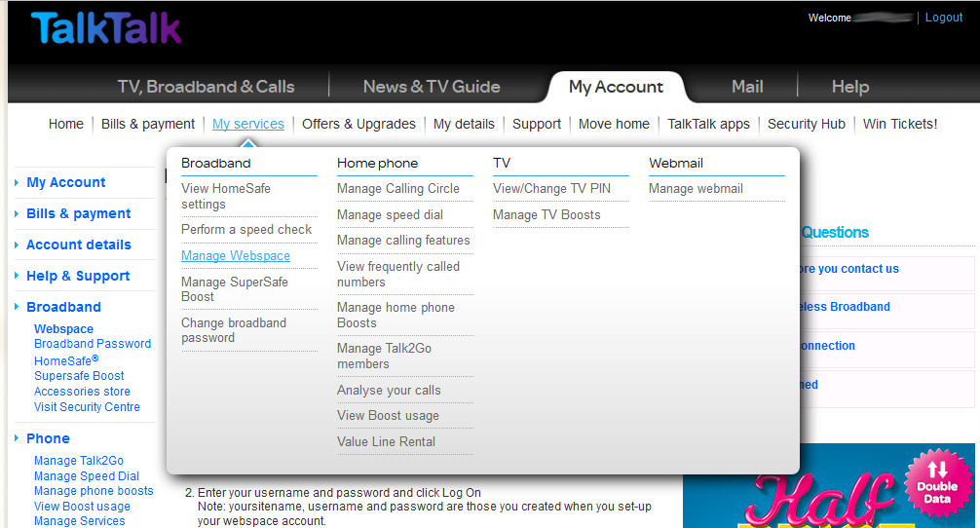Click View Boost usage in the sidebar
This screenshot has height=528, width=980.
(x=82, y=507)
